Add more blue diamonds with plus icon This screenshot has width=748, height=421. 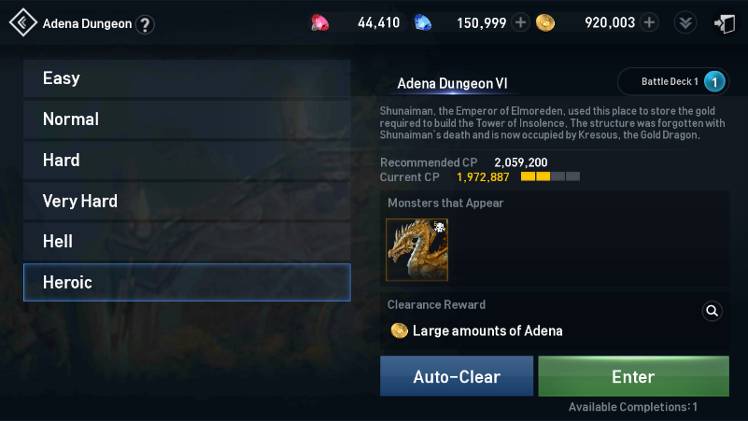(x=521, y=22)
